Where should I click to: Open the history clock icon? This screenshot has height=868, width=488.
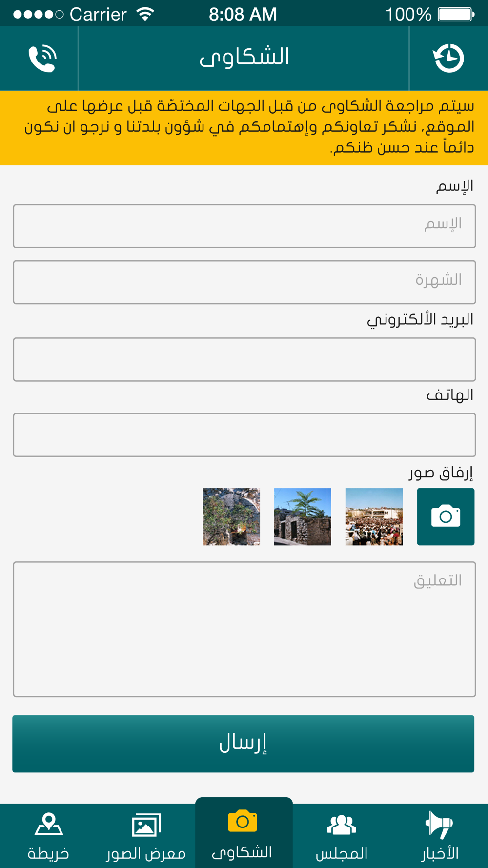tap(448, 58)
